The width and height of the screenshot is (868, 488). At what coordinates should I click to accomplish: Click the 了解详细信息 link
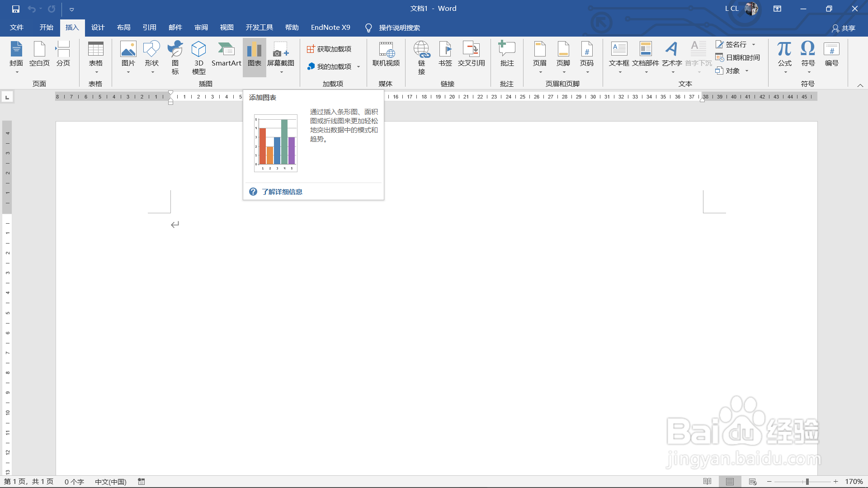click(x=282, y=192)
